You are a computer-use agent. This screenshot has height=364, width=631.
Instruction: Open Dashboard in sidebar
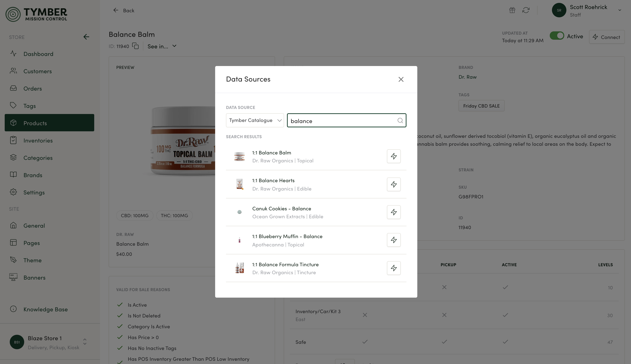coord(49,54)
